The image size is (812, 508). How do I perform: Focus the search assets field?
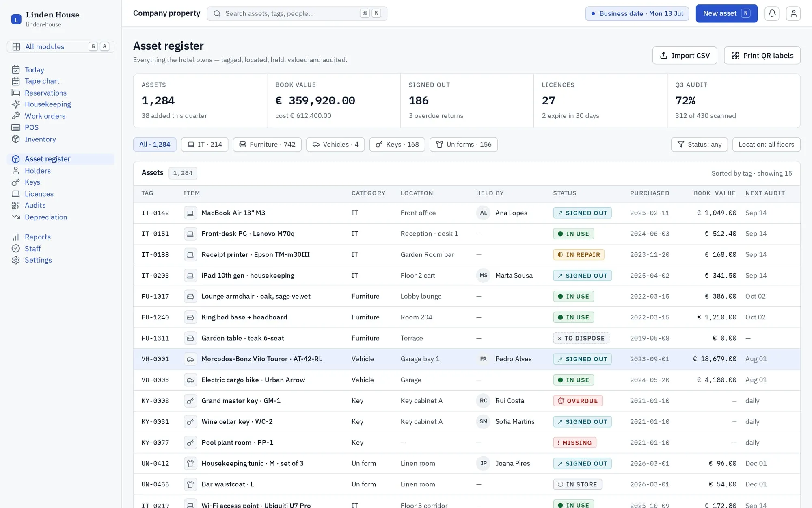click(297, 13)
